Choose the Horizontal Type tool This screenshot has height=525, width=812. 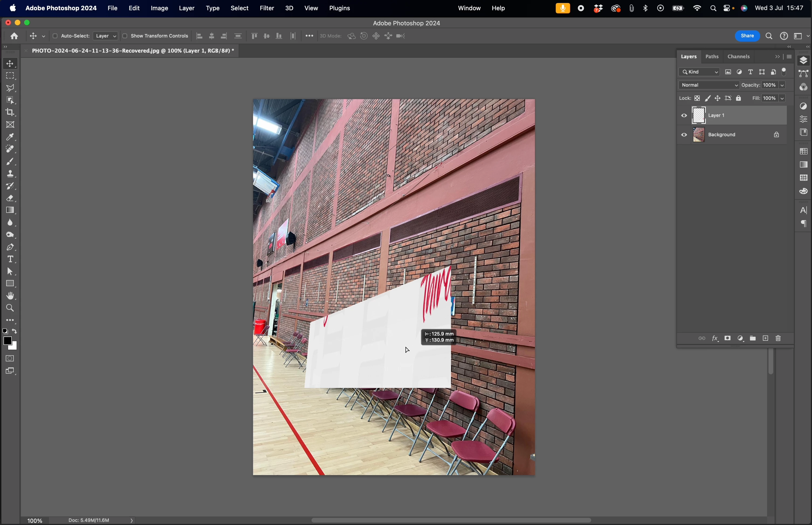[10, 260]
